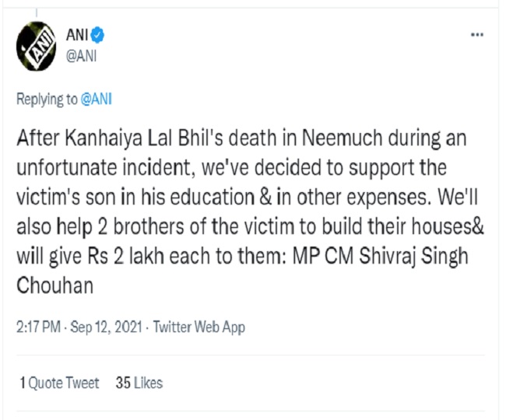The width and height of the screenshot is (506, 420).
Task: View the '1 Quote Tweet' list
Action: [x=60, y=383]
